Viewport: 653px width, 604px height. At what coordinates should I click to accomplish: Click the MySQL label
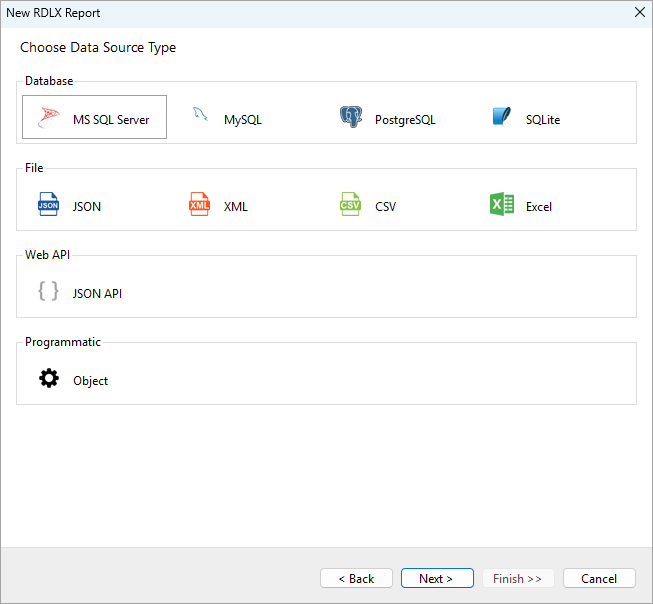243,120
